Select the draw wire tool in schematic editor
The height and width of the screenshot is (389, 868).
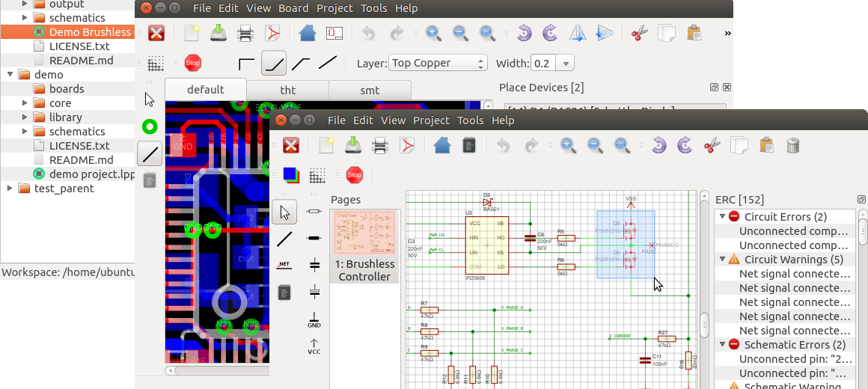tap(284, 239)
